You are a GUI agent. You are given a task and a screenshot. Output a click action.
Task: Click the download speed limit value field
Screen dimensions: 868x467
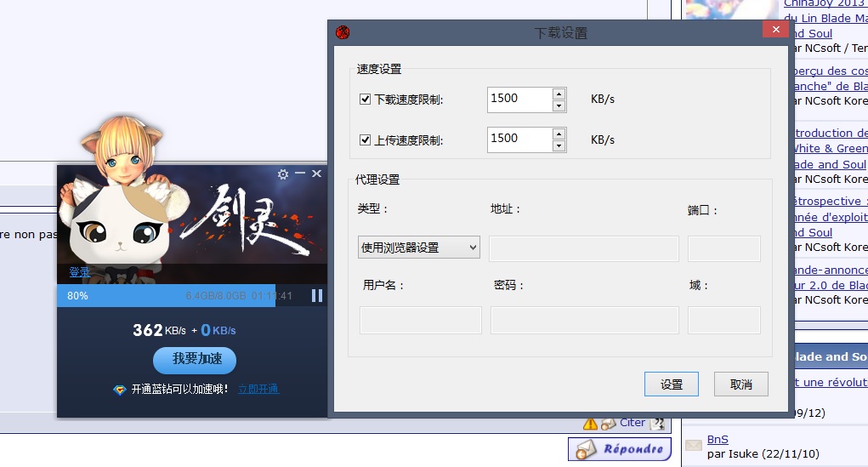(519, 100)
